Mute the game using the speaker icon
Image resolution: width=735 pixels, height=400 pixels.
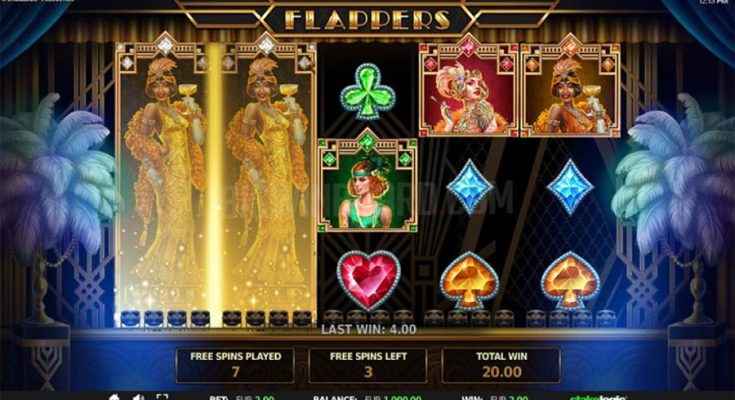click(x=138, y=397)
